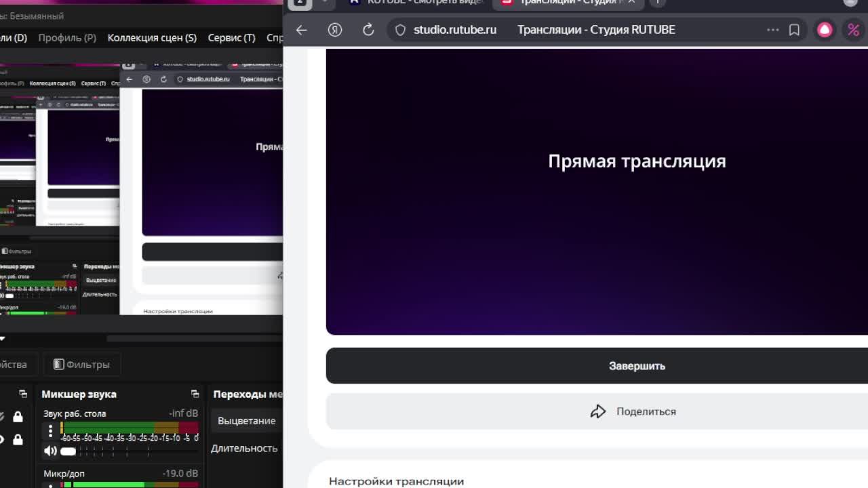Click the '-19.0 dB' value of Микр/доп

[x=180, y=474]
